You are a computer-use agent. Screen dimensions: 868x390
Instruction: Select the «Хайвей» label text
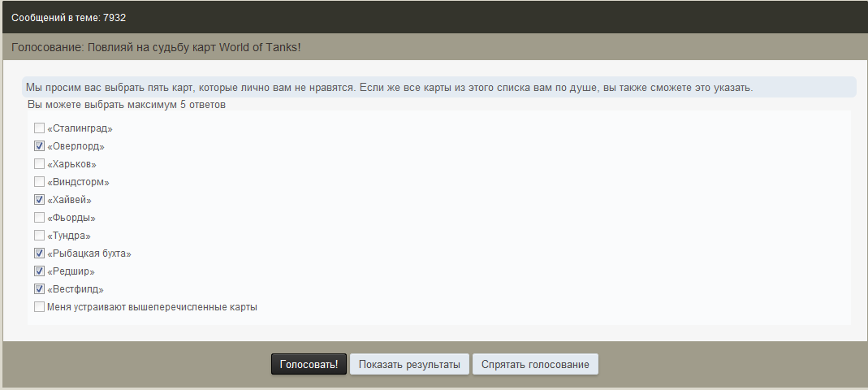69,200
